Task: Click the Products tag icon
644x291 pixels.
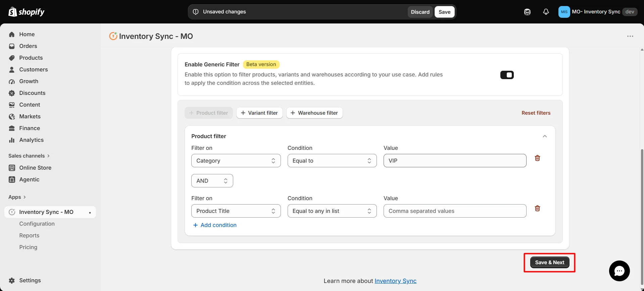Action: point(12,58)
